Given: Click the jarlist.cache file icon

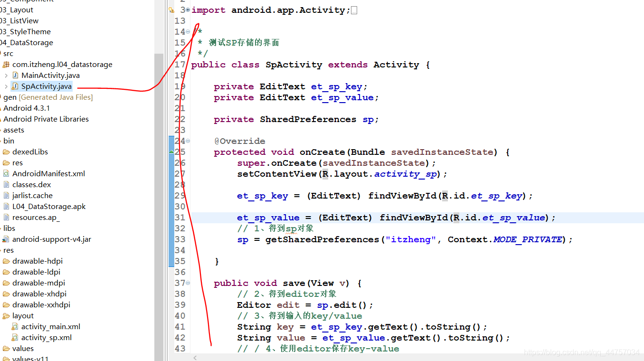Looking at the screenshot, I should (x=6, y=196).
